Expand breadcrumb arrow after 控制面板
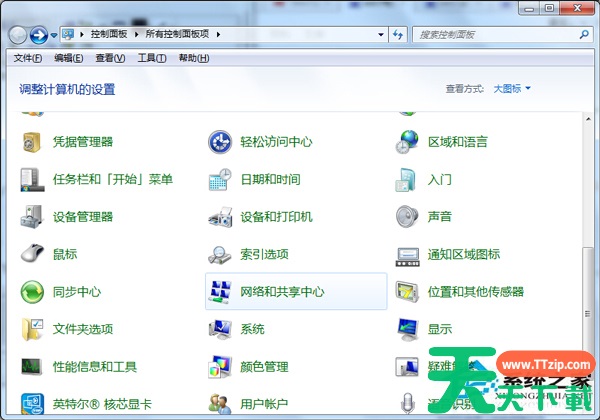 click(x=138, y=35)
